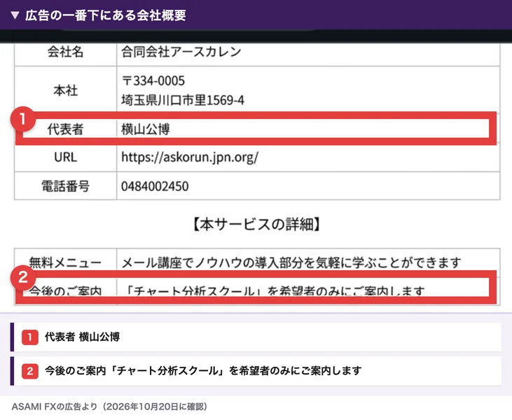Click legend text 代表者 横山公博
Screen dimensions: 512x420
tap(82, 337)
